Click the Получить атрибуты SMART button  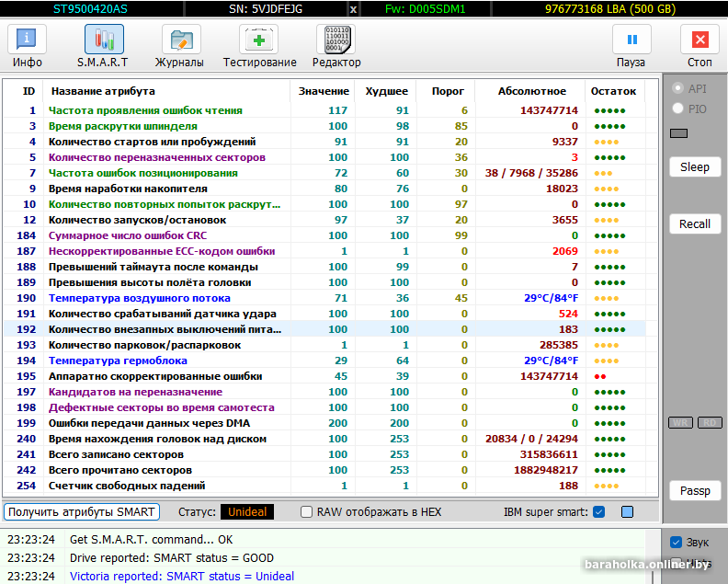coord(82,512)
